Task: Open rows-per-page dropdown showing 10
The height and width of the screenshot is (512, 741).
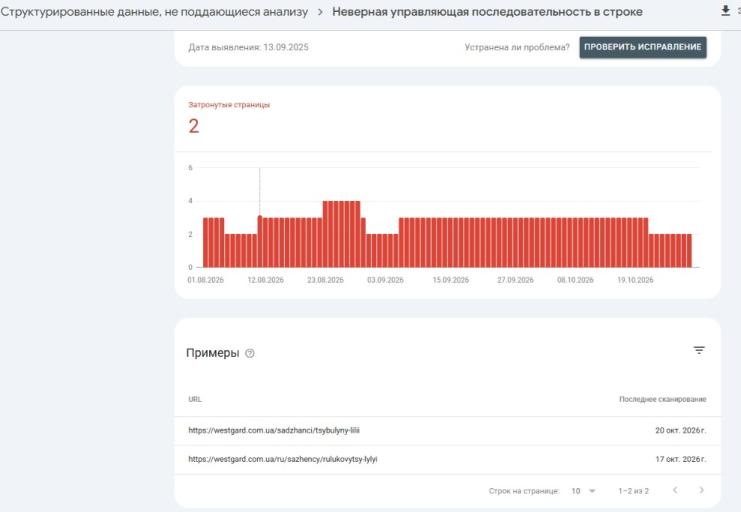Action: point(583,491)
